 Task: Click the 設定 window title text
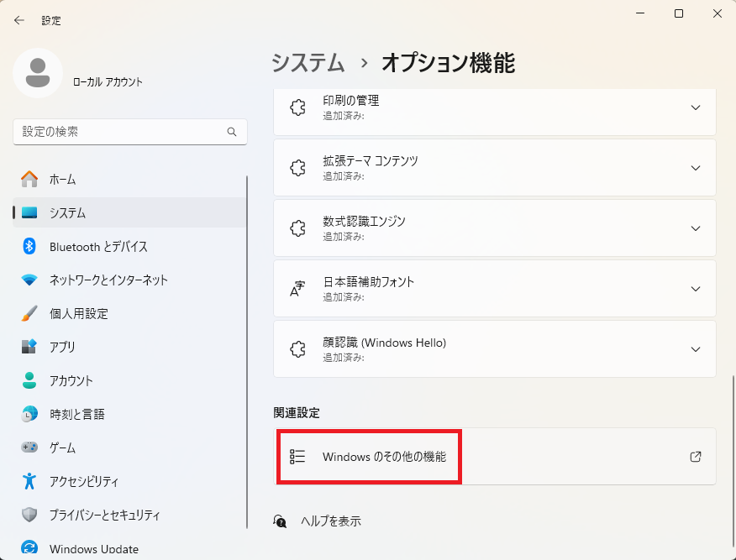51,20
